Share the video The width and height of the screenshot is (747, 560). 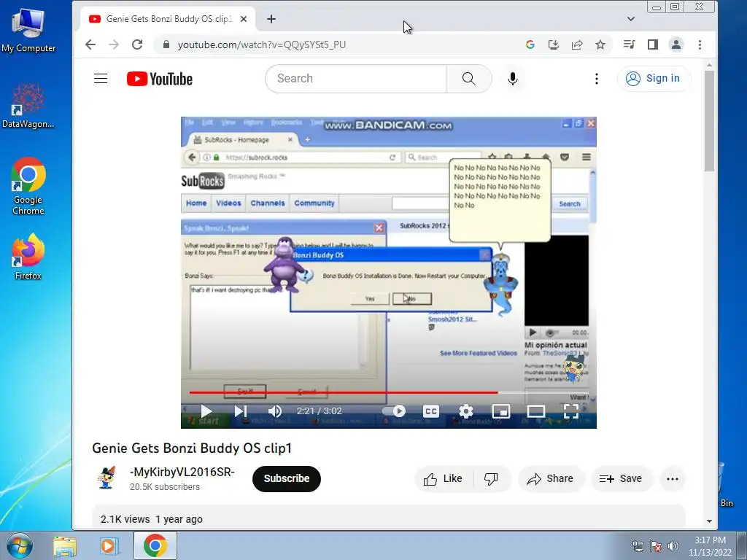coord(550,478)
